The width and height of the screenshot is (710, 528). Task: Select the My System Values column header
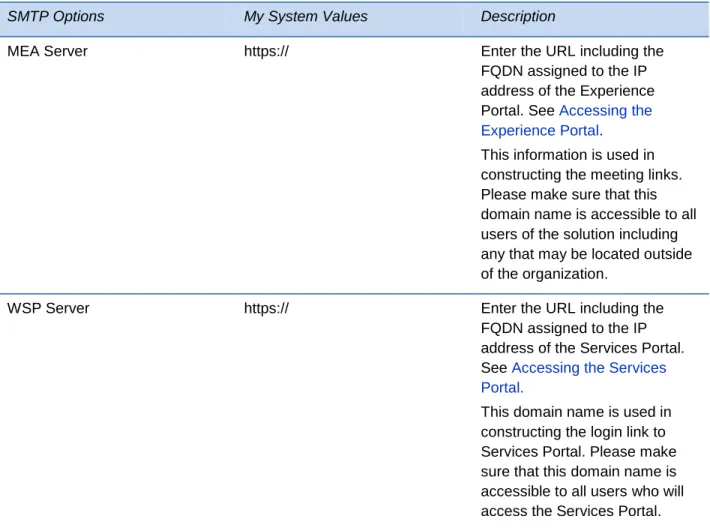tap(306, 17)
